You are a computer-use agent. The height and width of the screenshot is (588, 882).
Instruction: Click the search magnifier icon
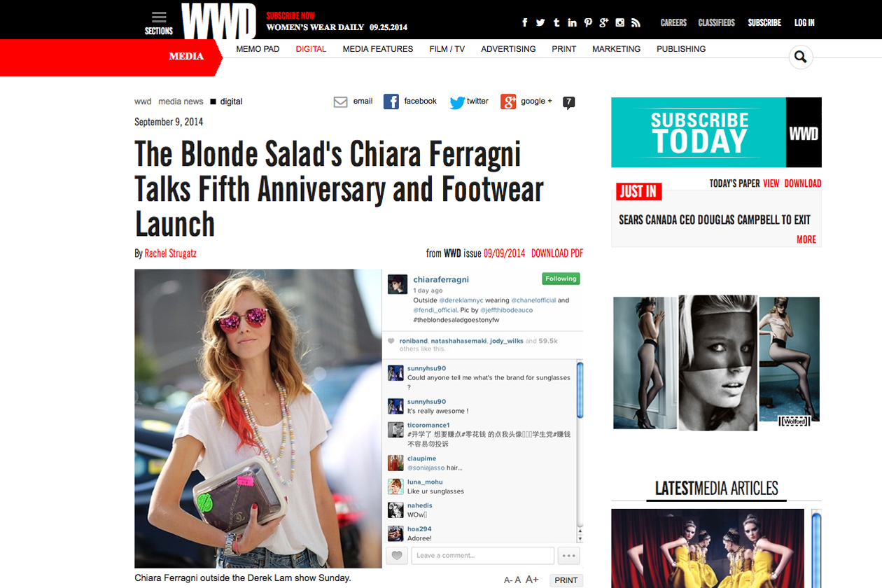point(801,57)
